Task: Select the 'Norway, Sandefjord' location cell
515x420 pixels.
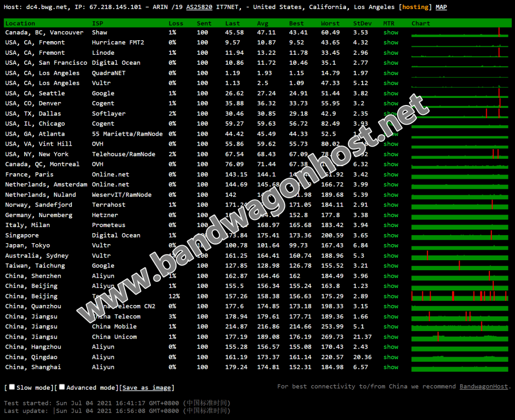Action: 39,205
